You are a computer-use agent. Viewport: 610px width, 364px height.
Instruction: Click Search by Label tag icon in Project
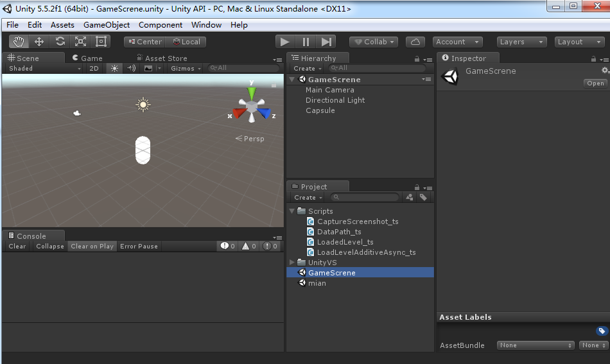(423, 197)
